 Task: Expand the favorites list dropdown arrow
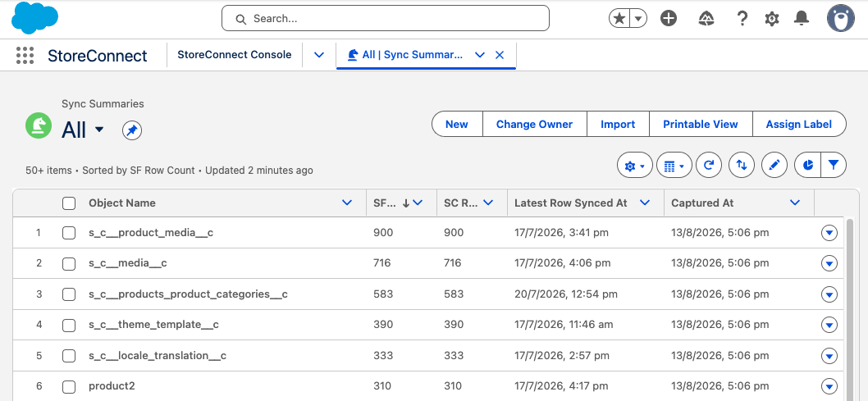point(639,18)
